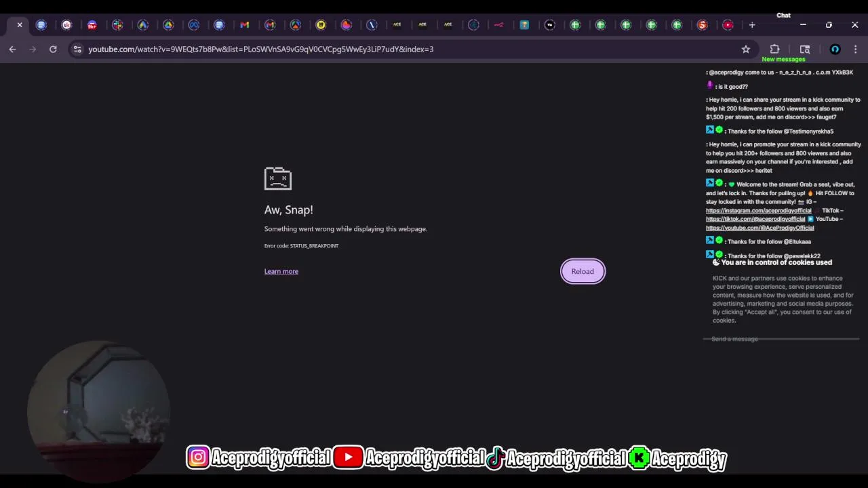Click 'Thanks for the follow @Testimonyrekha5'

pos(781,131)
